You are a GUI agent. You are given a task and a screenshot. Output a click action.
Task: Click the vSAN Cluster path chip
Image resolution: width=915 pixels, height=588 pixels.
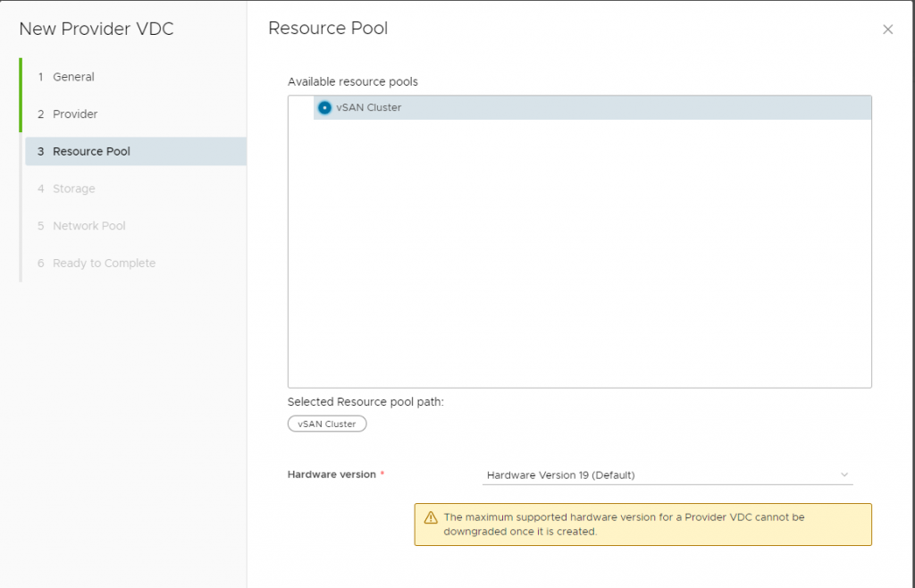327,424
